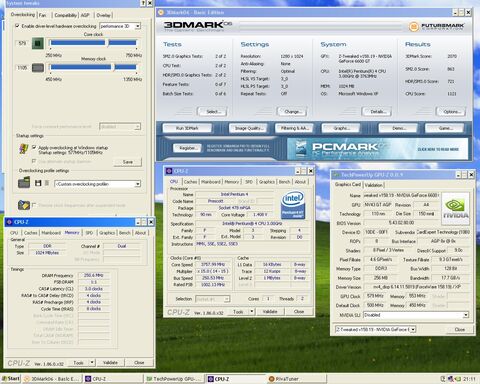Image resolution: width=480 pixels, height=384 pixels.
Task: Click the Game button in 3DMark06
Action: (444, 128)
